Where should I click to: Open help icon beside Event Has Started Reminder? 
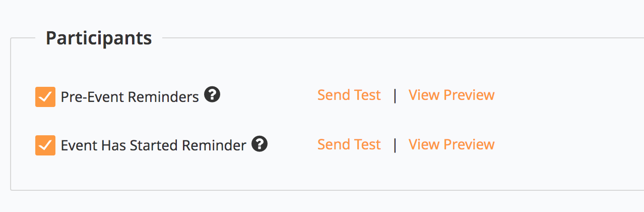click(260, 144)
